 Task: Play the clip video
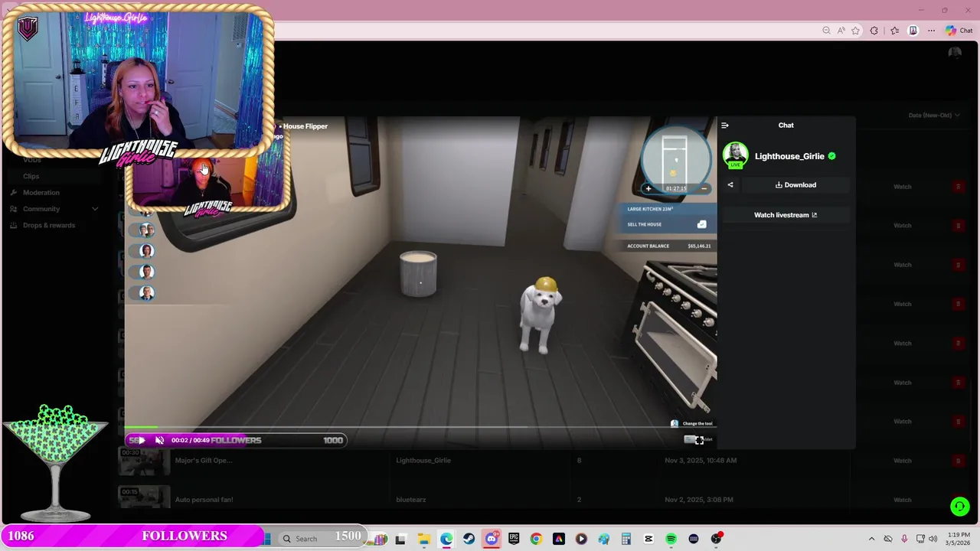point(141,440)
